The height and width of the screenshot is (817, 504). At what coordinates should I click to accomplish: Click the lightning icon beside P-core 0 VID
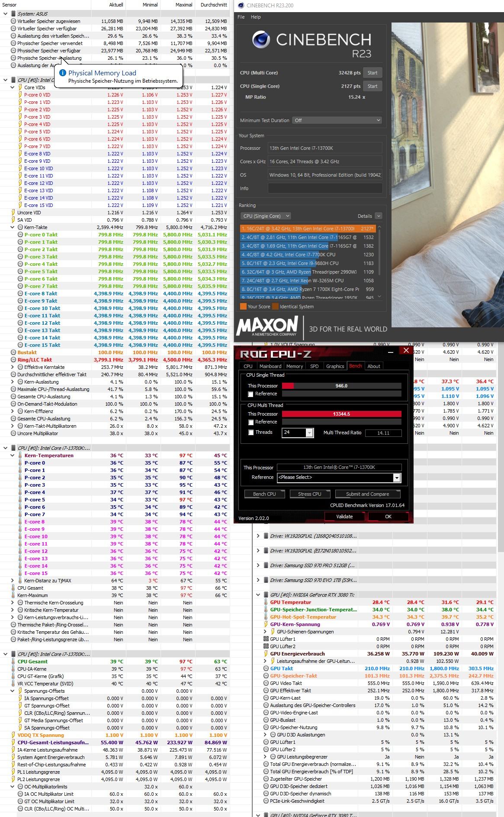click(x=20, y=95)
